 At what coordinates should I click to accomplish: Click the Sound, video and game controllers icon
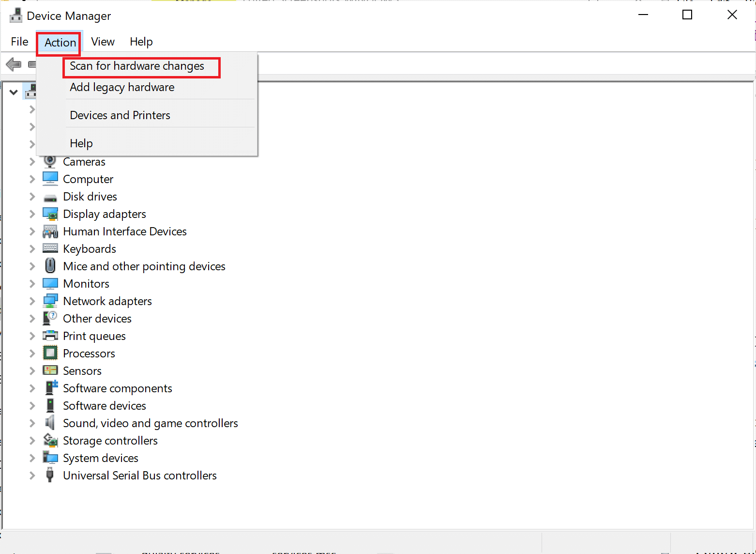[x=50, y=423]
